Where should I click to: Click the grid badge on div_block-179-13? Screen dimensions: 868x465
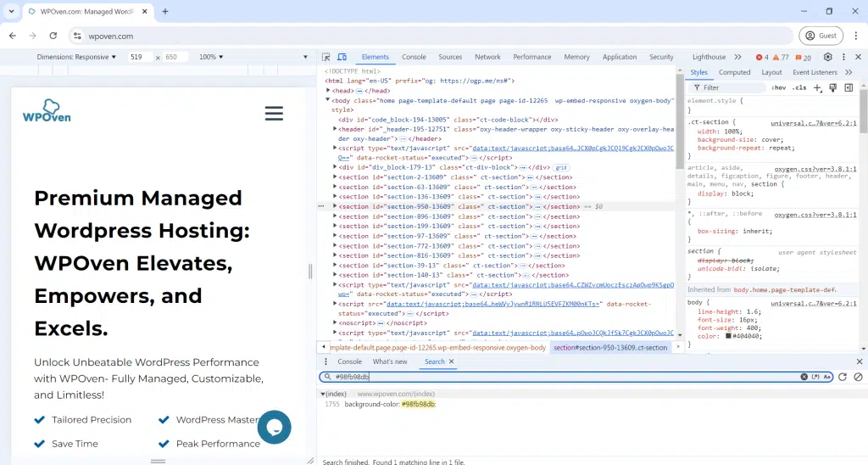tap(561, 167)
